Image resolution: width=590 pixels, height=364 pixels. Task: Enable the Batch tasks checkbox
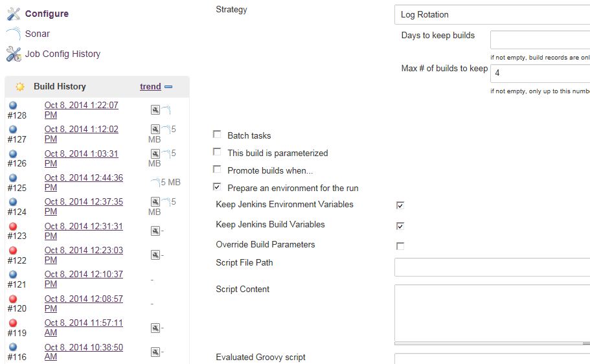(x=217, y=135)
